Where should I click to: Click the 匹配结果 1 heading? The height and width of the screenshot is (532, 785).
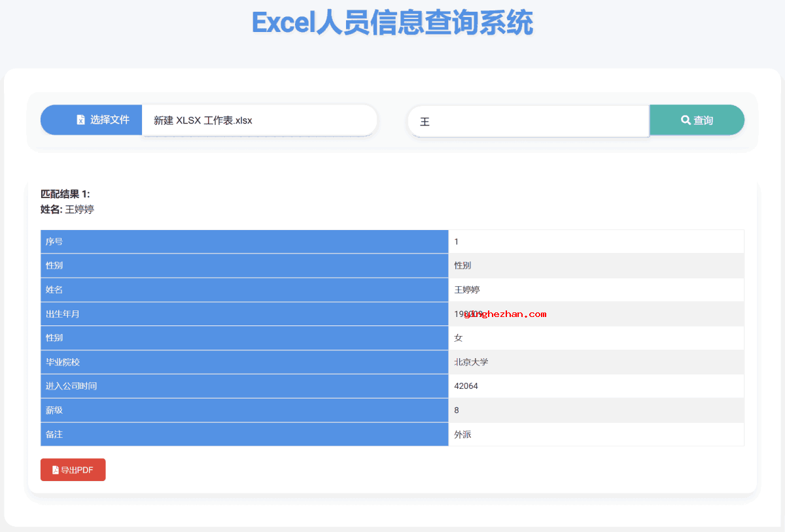(x=65, y=194)
